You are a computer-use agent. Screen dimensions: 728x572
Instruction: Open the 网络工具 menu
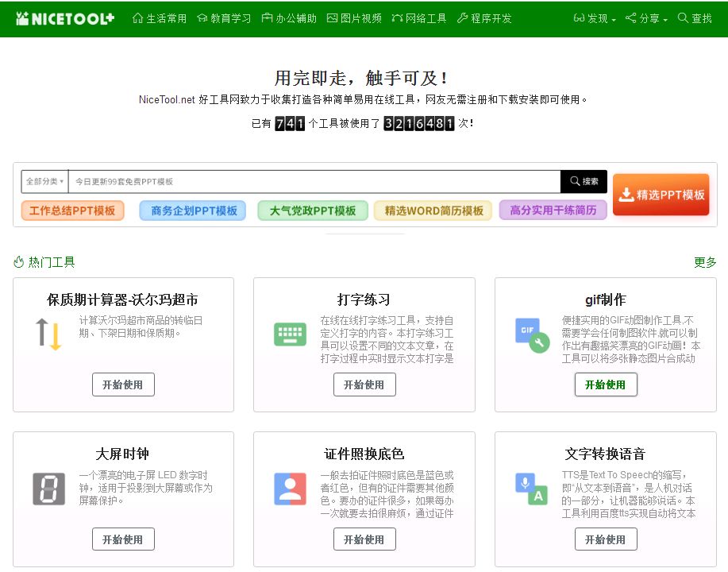(x=419, y=18)
